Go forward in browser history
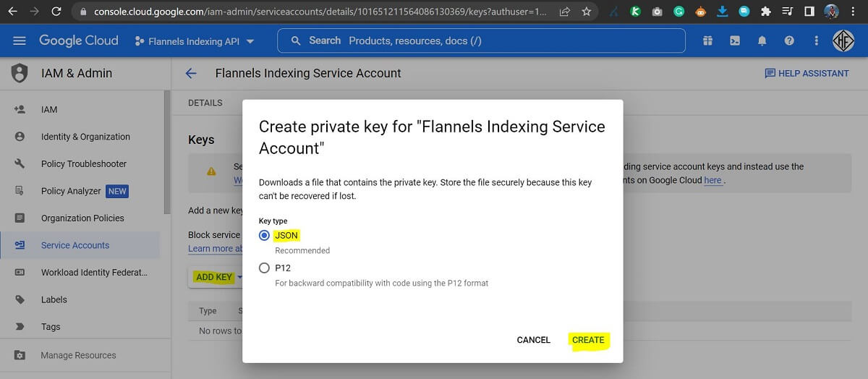The width and height of the screenshot is (868, 379). [35, 12]
